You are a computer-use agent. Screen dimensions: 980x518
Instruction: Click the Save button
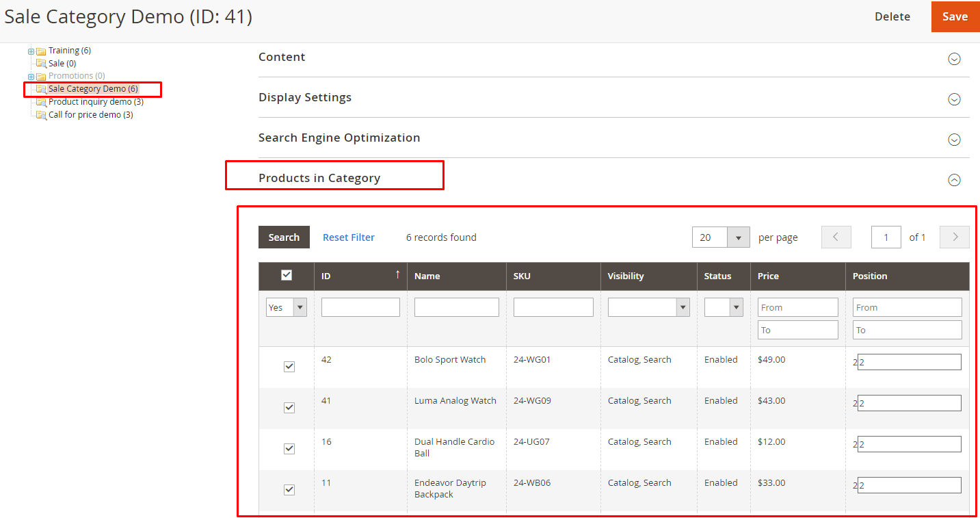[955, 16]
